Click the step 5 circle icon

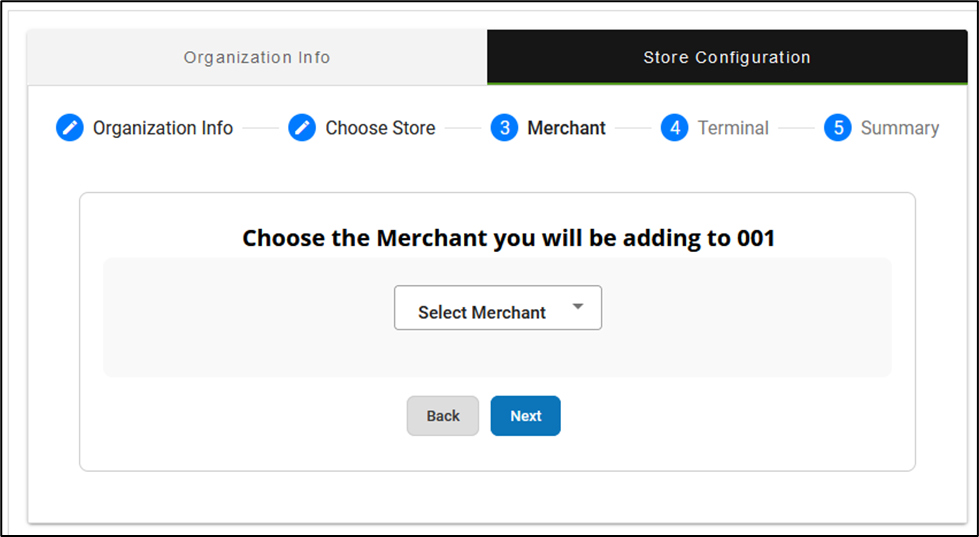pyautogui.click(x=838, y=128)
